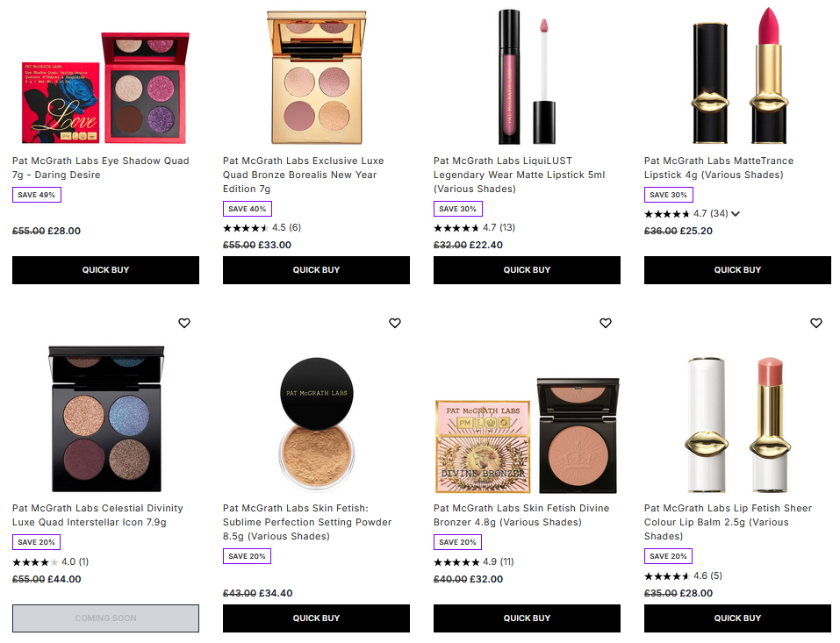Tap the heart icon above Skin Fetish Setting Powder
This screenshot has height=643, width=840.
point(395,323)
